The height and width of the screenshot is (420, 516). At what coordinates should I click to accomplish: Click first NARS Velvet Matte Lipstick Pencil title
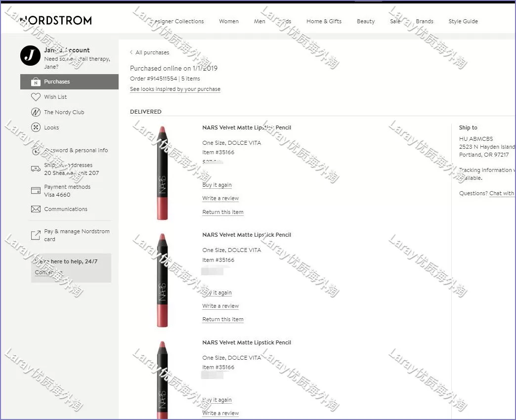click(x=247, y=127)
